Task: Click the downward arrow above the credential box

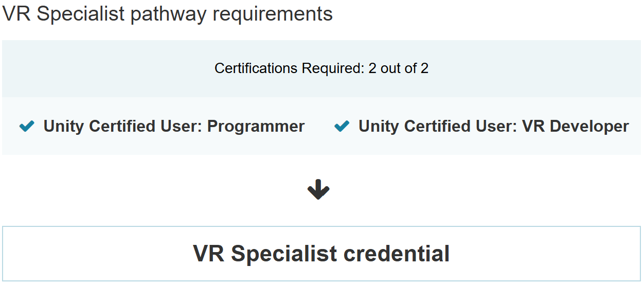Action: 318,190
